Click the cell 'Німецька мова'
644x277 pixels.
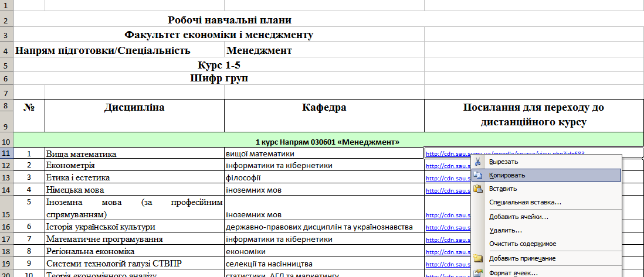(134, 190)
